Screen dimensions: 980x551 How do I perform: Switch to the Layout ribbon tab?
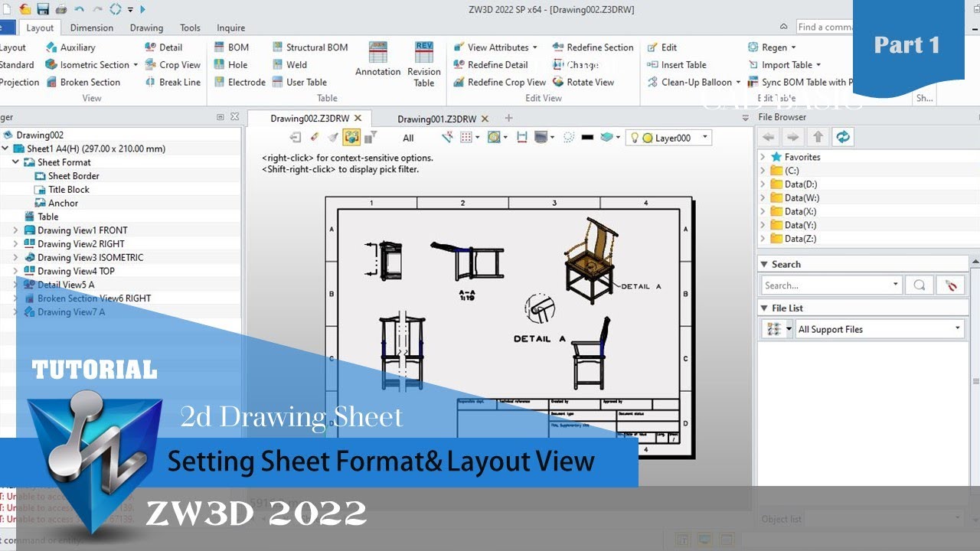40,28
